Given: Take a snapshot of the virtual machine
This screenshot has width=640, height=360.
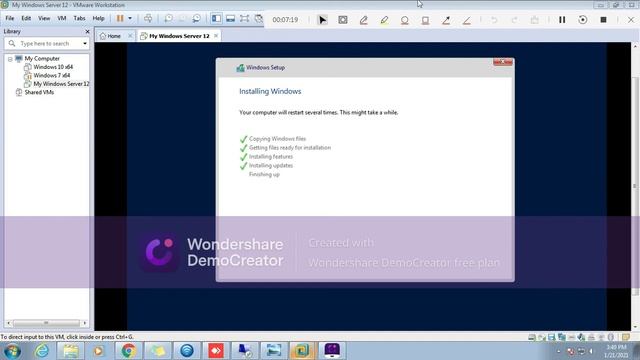Looking at the screenshot, I should [x=168, y=18].
